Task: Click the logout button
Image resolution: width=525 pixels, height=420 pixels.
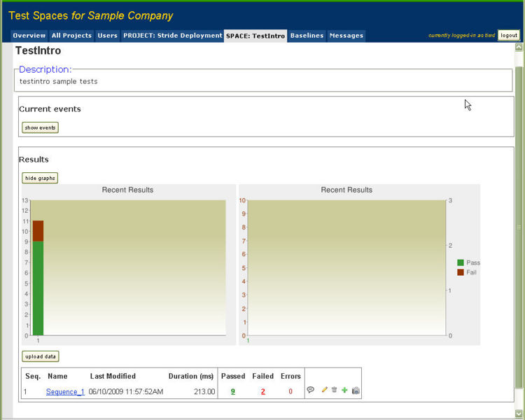Action: coord(509,35)
